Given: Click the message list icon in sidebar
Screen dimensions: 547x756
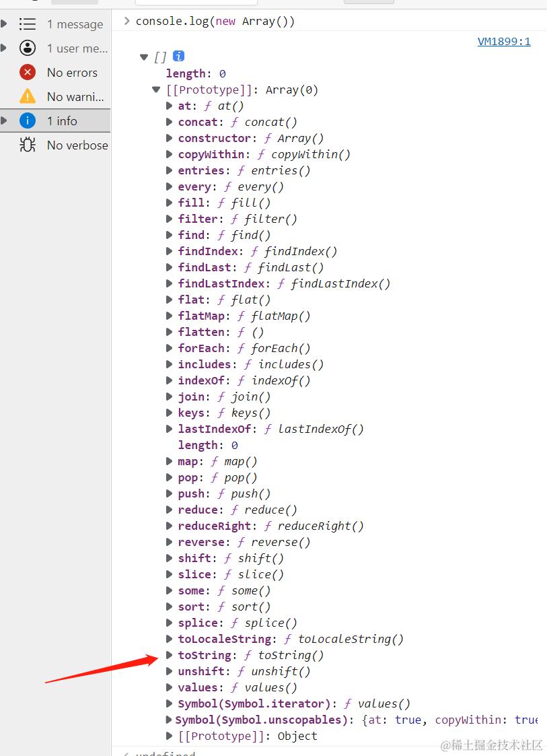Looking at the screenshot, I should pos(27,24).
